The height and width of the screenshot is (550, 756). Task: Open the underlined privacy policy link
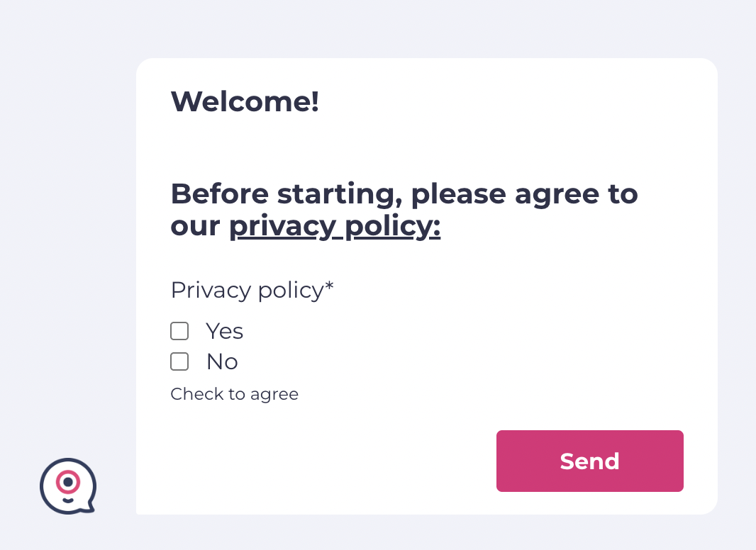click(334, 226)
